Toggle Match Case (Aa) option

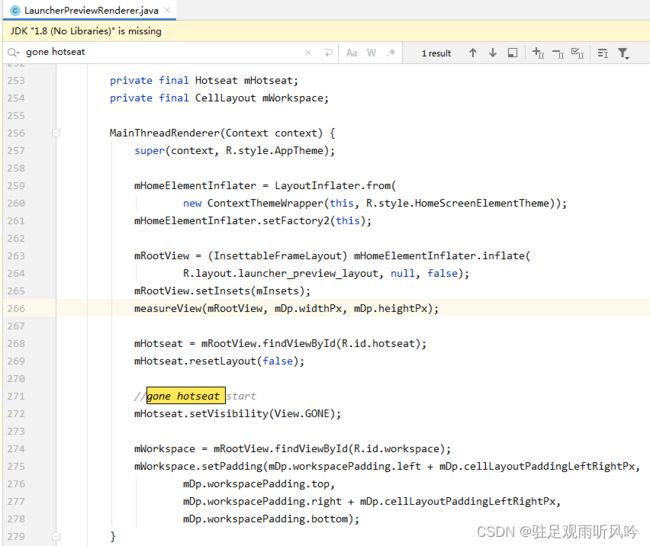point(352,53)
